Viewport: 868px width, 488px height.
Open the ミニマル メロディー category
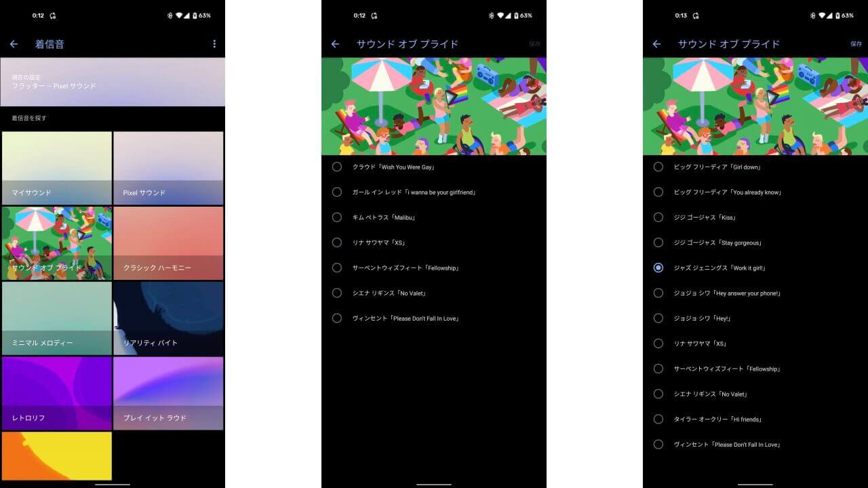pyautogui.click(x=56, y=318)
